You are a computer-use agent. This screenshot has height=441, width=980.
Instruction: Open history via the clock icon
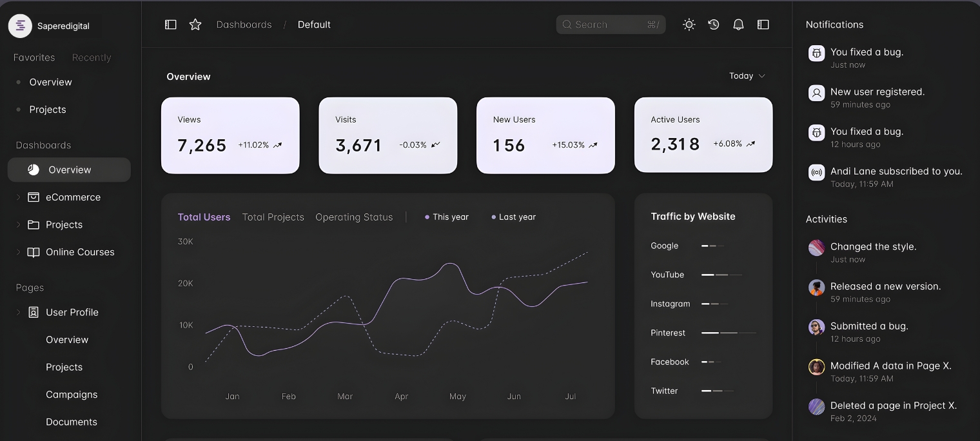click(713, 24)
